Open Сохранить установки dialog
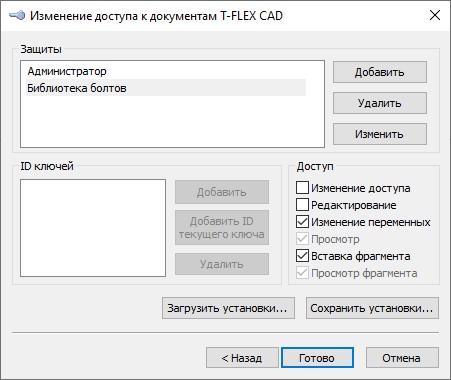The image size is (451, 380). click(372, 308)
